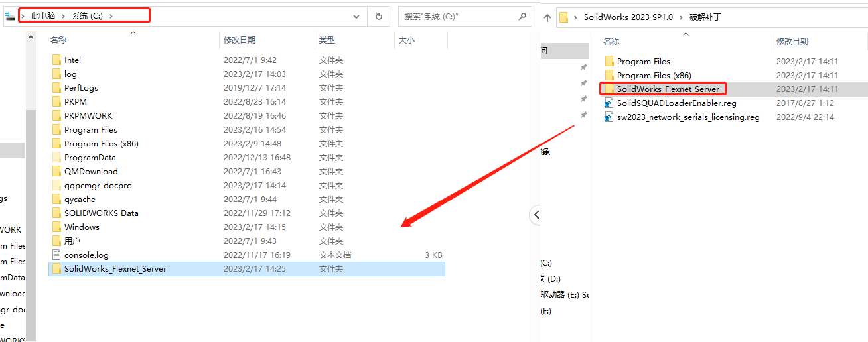
Task: Click the 破解补丁 breadcrumb segment
Action: 705,17
